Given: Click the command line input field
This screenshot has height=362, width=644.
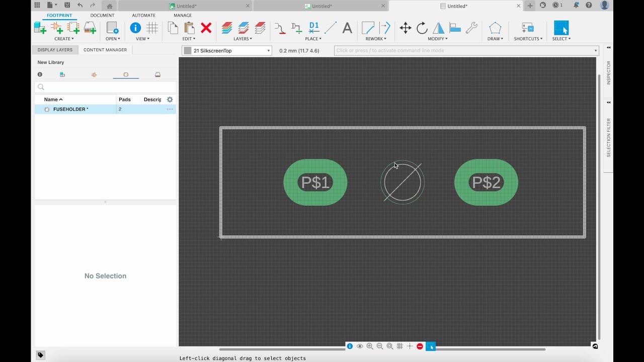Looking at the screenshot, I should pos(466,51).
